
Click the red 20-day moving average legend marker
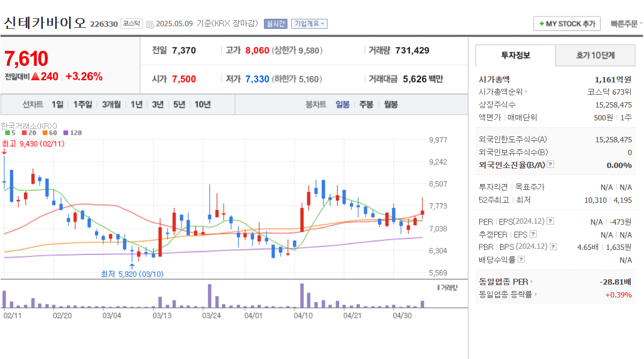coord(24,132)
